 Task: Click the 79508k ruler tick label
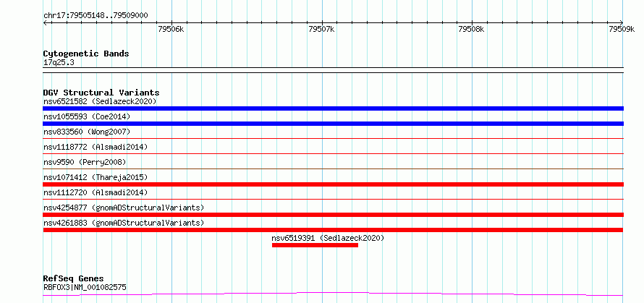point(472,29)
